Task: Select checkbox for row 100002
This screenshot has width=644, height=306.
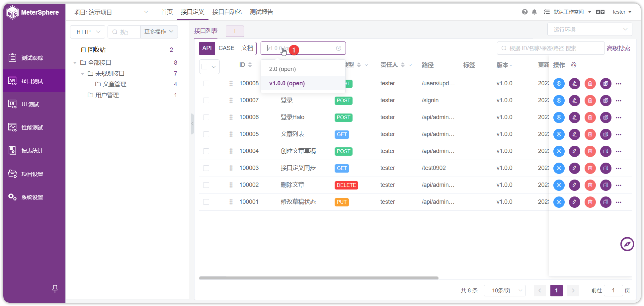Action: 206,185
